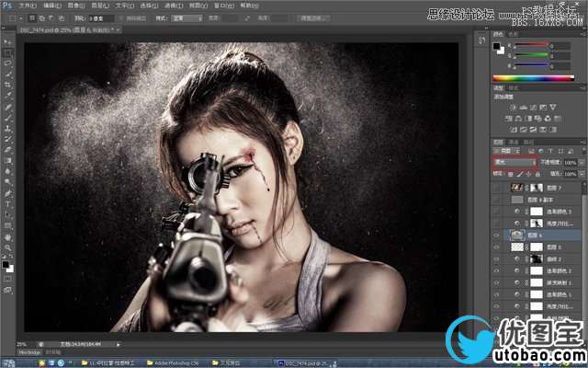588x368 pixels.
Task: Select the Rectangular Marquee tool in toolbox
Action: pos(8,52)
